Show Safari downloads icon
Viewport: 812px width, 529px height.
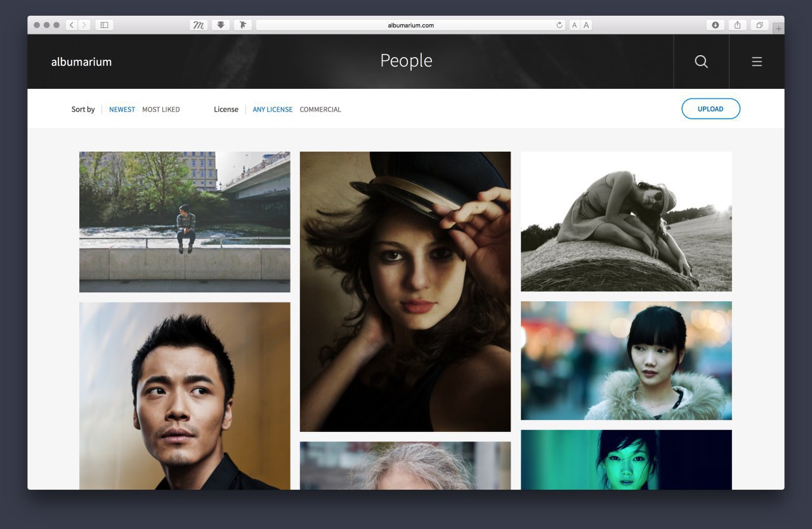coord(716,25)
